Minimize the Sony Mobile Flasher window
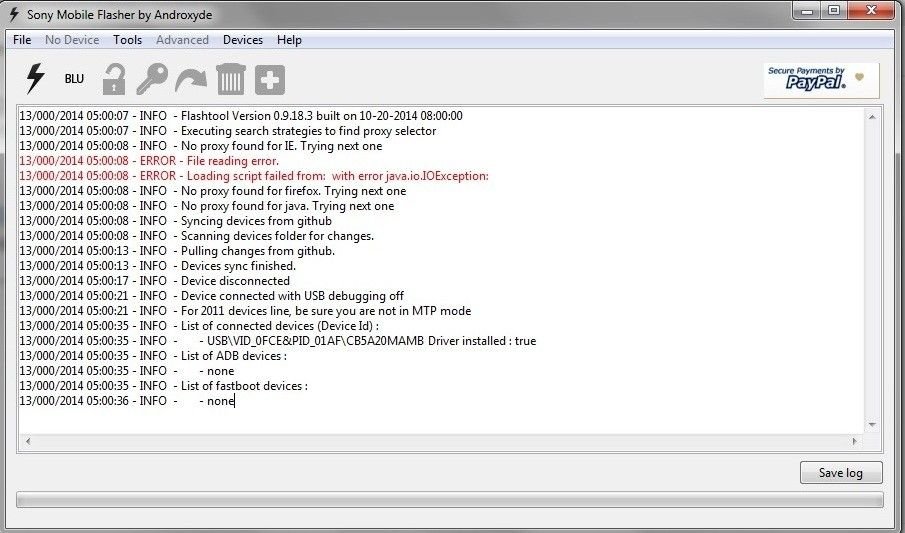The image size is (905, 533). tap(807, 10)
